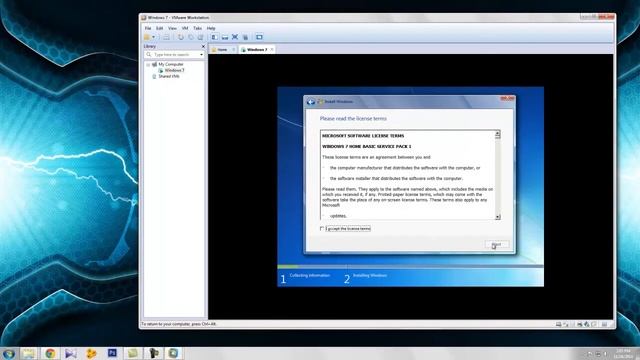The width and height of the screenshot is (640, 360).
Task: Click the USB device status icon
Action: (587, 324)
